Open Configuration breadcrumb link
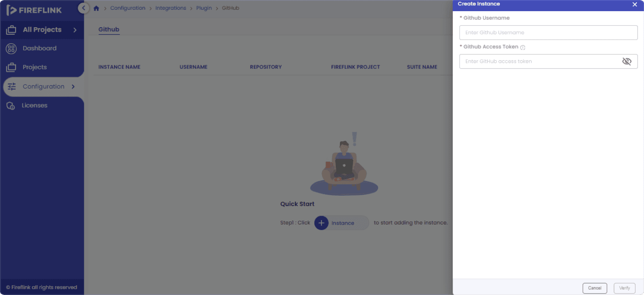This screenshot has width=644, height=295. [128, 8]
